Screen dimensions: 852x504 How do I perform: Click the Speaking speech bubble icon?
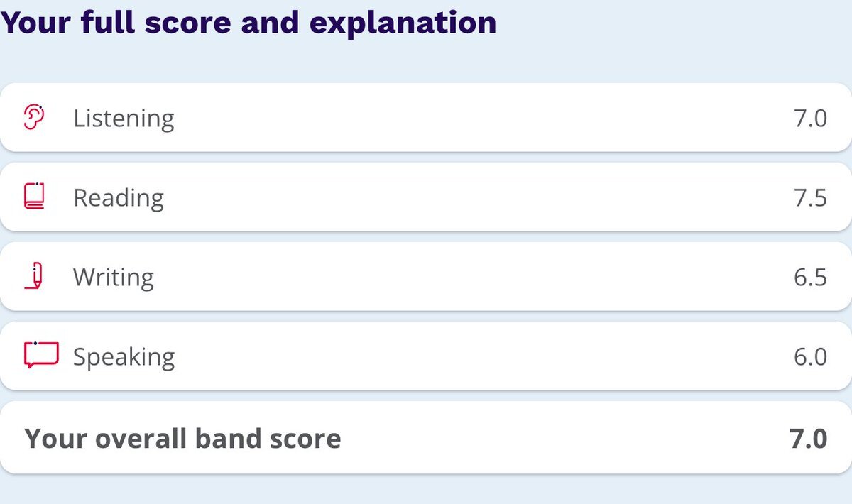(x=40, y=355)
